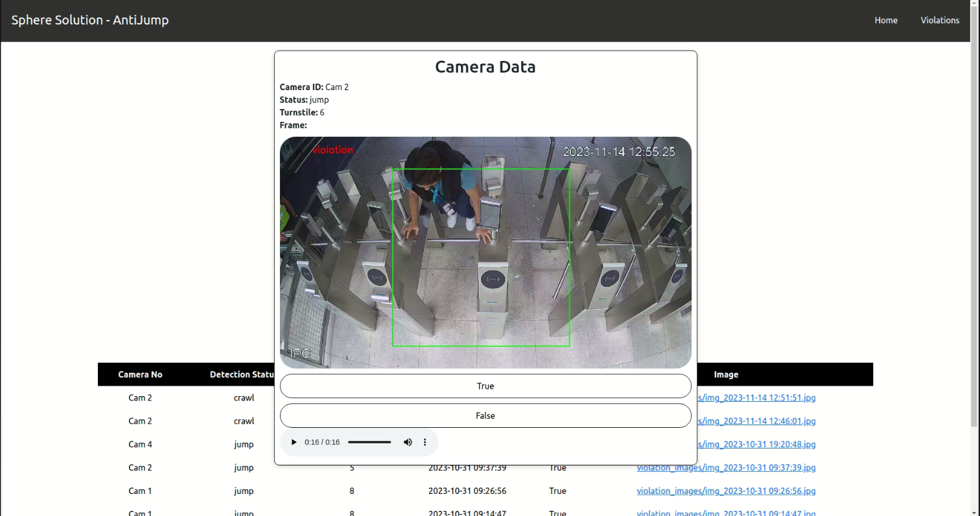980x516 pixels.
Task: Click Cam 4 in the table
Action: [x=140, y=444]
